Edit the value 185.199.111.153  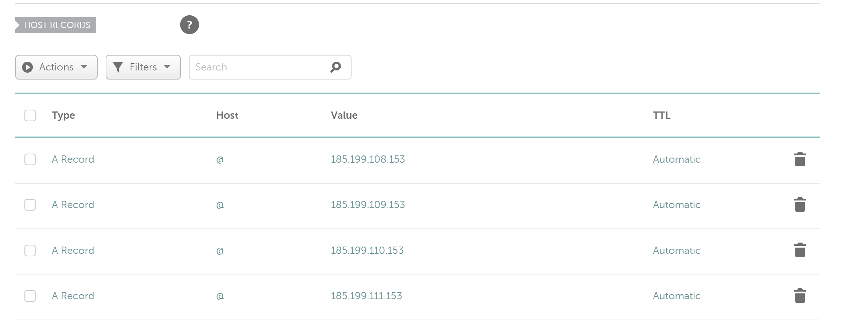tap(366, 296)
